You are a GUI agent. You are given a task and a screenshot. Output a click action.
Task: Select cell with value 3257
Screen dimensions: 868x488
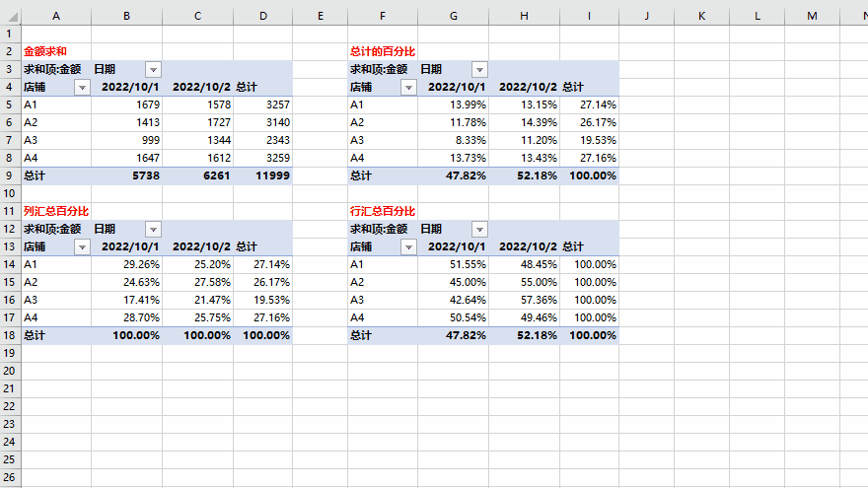pyautogui.click(x=263, y=105)
